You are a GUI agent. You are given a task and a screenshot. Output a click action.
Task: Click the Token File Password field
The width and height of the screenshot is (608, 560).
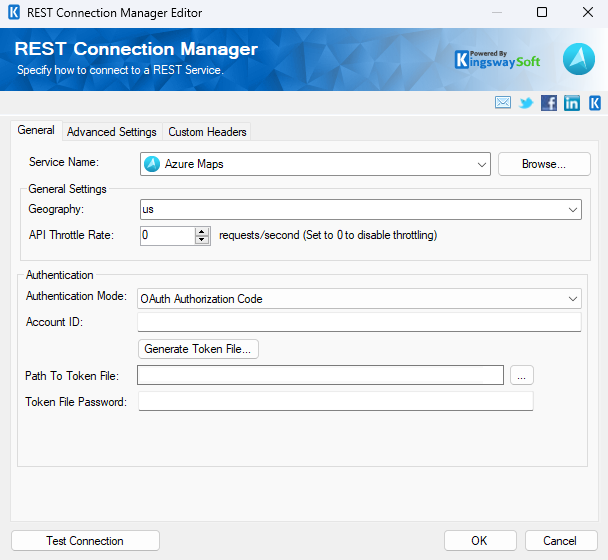(x=336, y=401)
